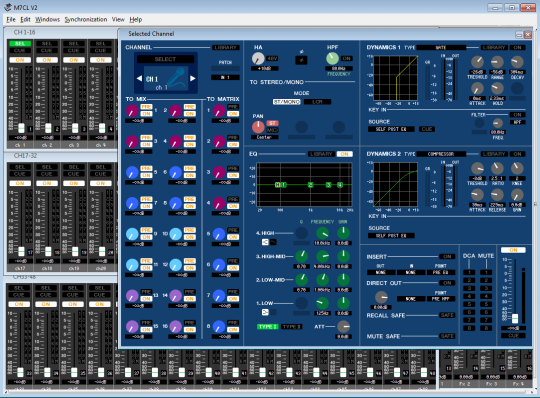Toggle the INSERT ON button
540x398 pixels.
point(447,256)
